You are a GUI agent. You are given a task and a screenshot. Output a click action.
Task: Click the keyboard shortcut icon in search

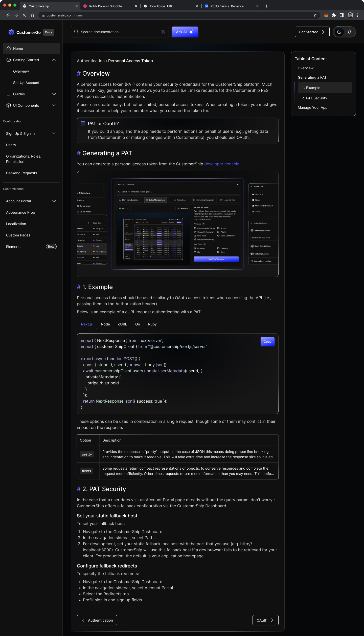point(163,32)
